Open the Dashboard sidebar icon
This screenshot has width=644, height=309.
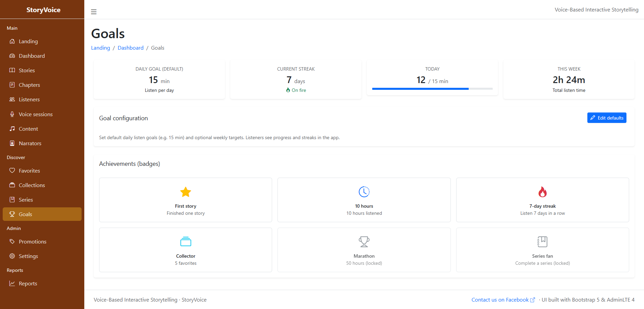tap(12, 56)
